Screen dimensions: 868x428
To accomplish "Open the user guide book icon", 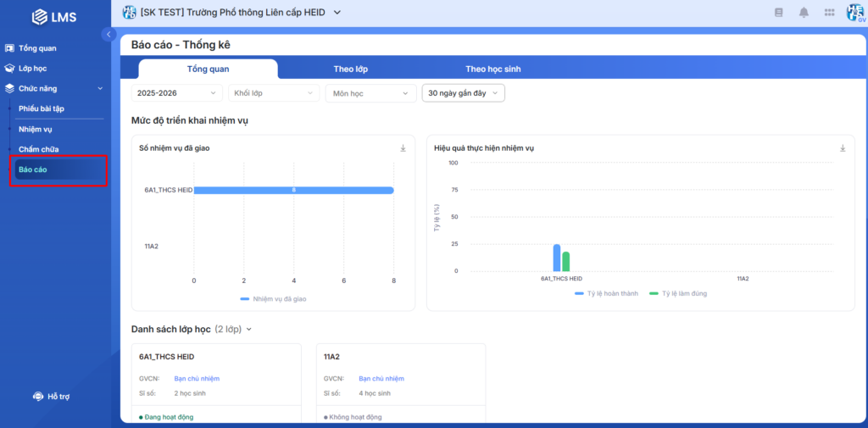I will pos(778,12).
